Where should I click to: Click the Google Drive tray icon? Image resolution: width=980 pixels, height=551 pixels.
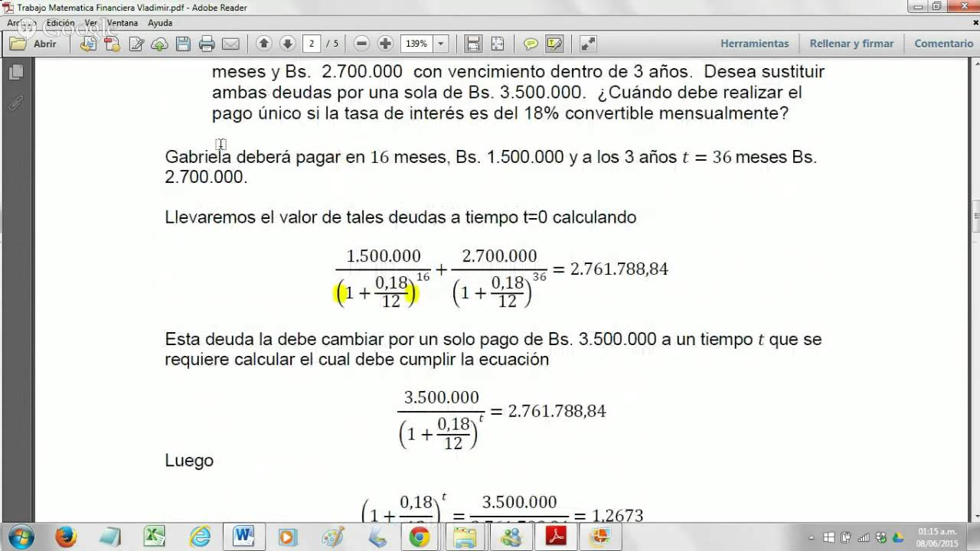tap(899, 537)
